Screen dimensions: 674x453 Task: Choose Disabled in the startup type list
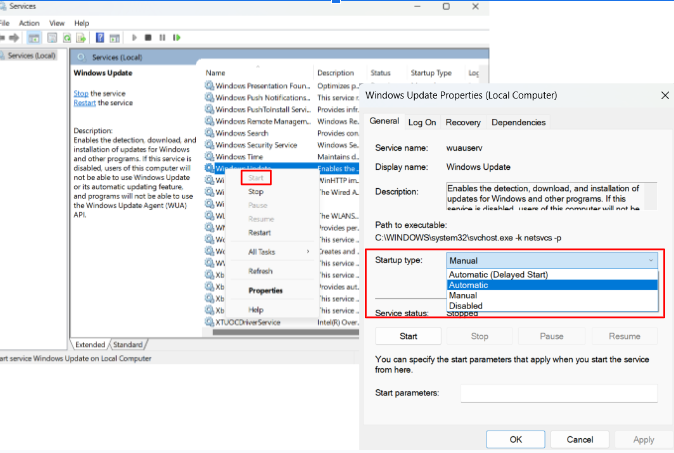click(552, 306)
